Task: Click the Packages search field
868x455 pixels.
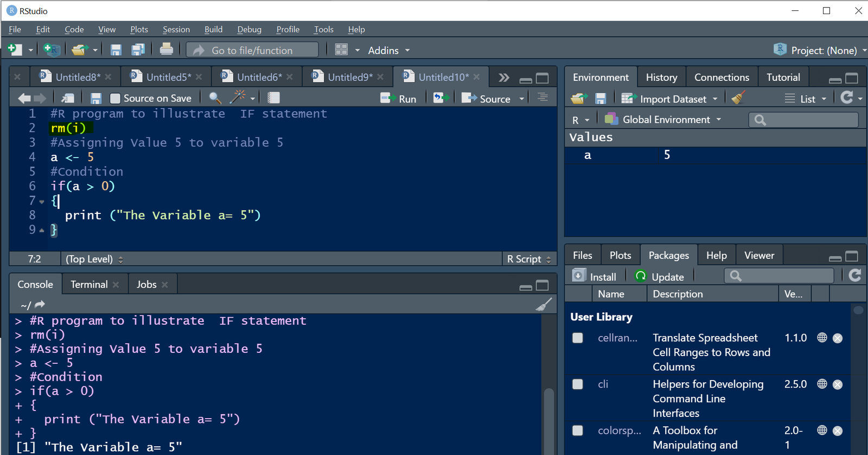Action: click(x=779, y=276)
